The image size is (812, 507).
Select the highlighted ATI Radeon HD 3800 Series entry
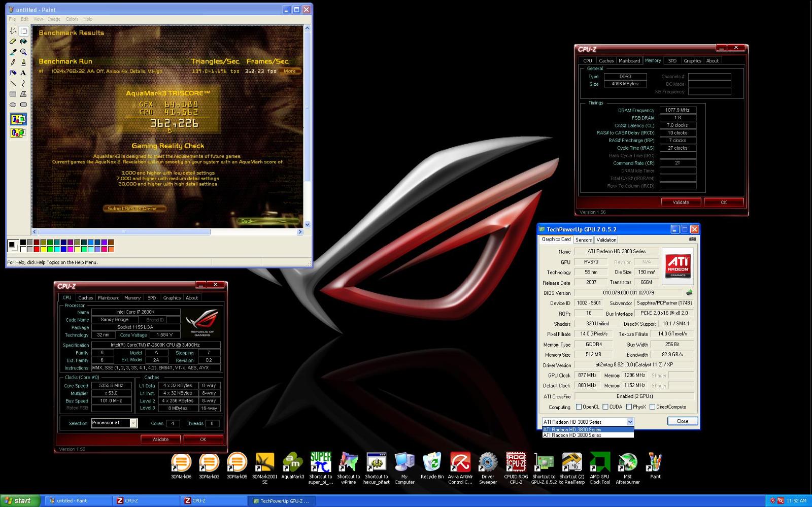point(588,430)
